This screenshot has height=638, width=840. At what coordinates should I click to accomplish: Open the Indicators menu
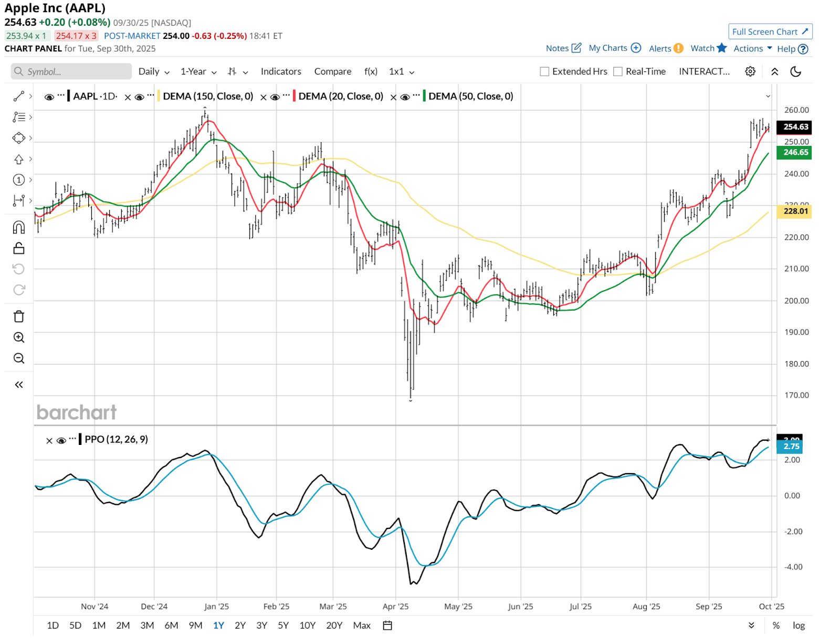click(x=281, y=71)
